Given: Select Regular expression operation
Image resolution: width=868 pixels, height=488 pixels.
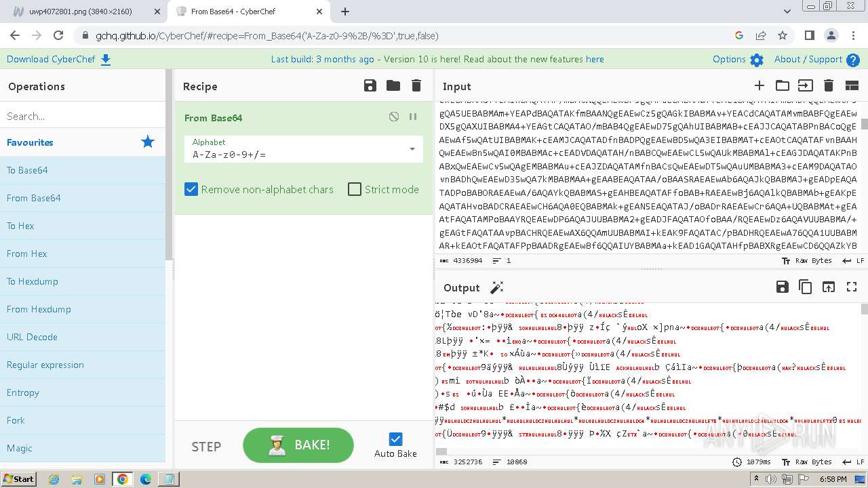Looking at the screenshot, I should click(x=83, y=365).
